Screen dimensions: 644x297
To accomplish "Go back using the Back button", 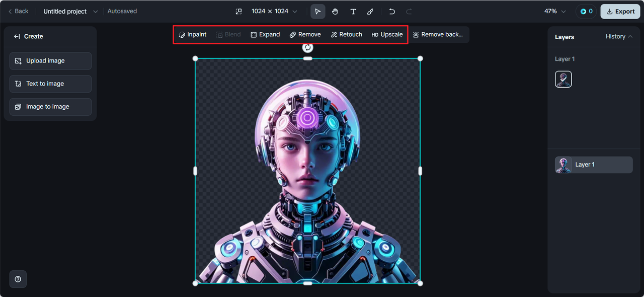I will [x=18, y=11].
